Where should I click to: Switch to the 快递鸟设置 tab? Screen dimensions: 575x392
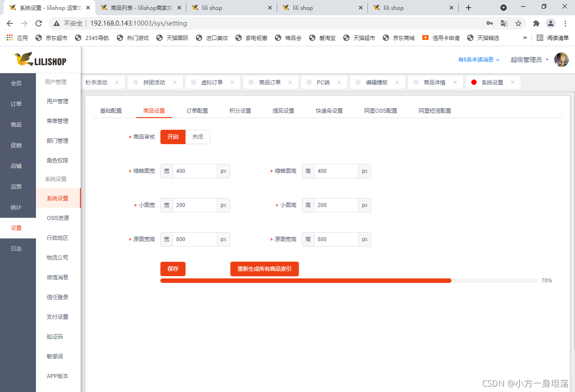click(329, 110)
